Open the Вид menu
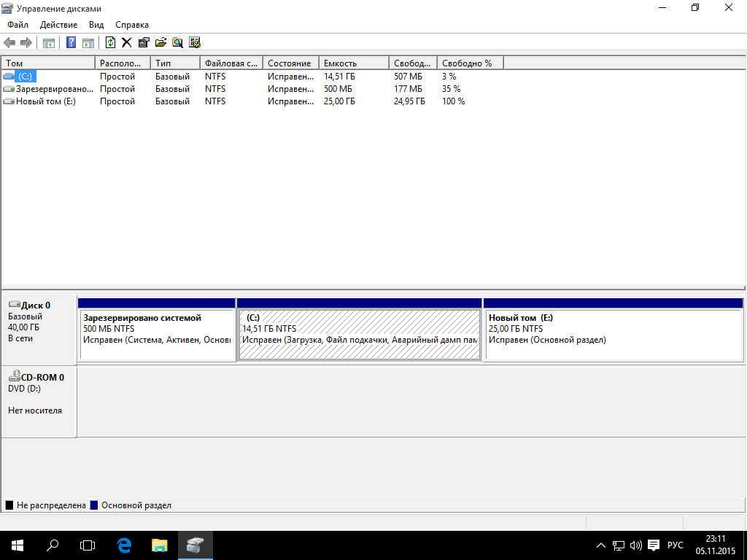The image size is (747, 560). point(96,25)
